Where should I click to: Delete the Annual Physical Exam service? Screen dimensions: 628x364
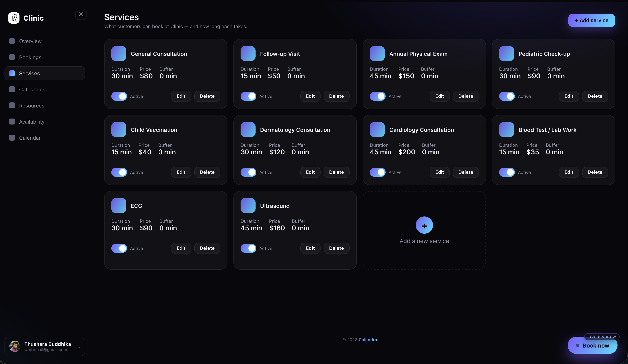(x=466, y=96)
